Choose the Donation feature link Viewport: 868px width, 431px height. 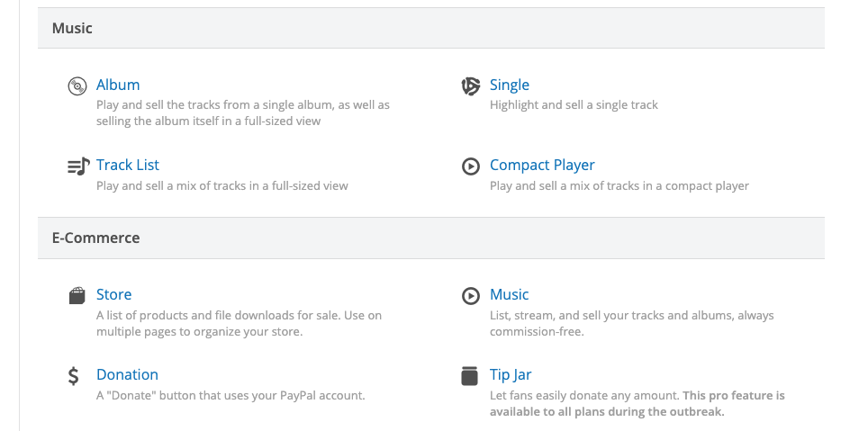127,374
